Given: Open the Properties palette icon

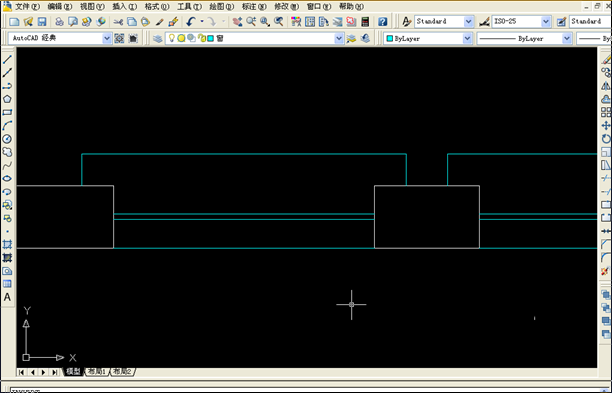Looking at the screenshot, I should coord(296,21).
